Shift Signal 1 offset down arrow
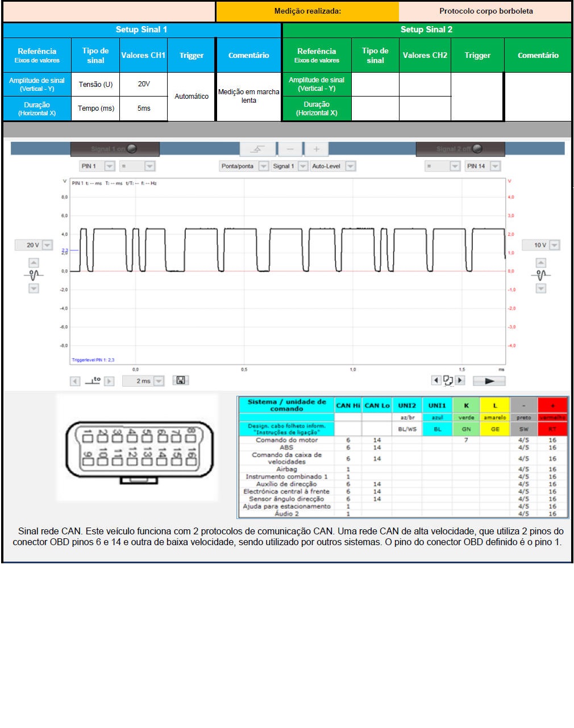 [34, 288]
